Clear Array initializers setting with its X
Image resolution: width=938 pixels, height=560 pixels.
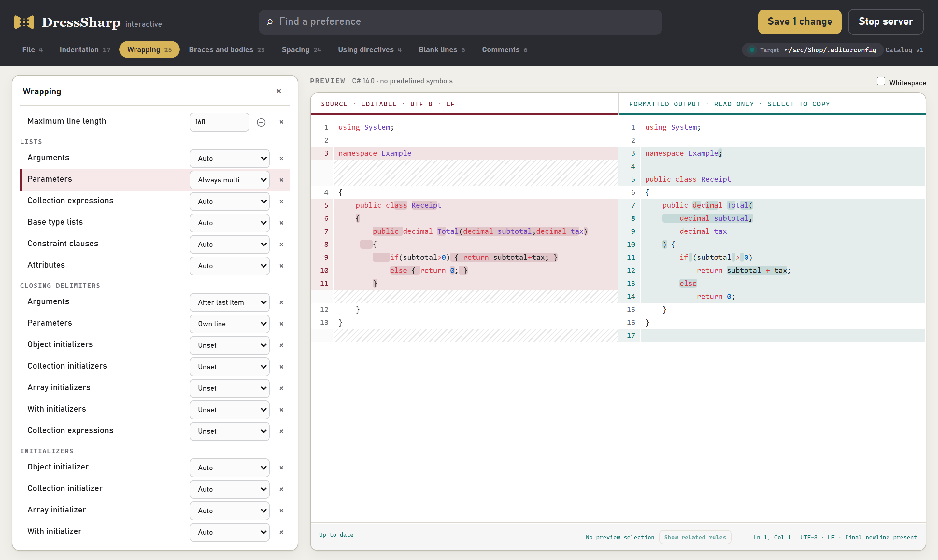(x=281, y=388)
